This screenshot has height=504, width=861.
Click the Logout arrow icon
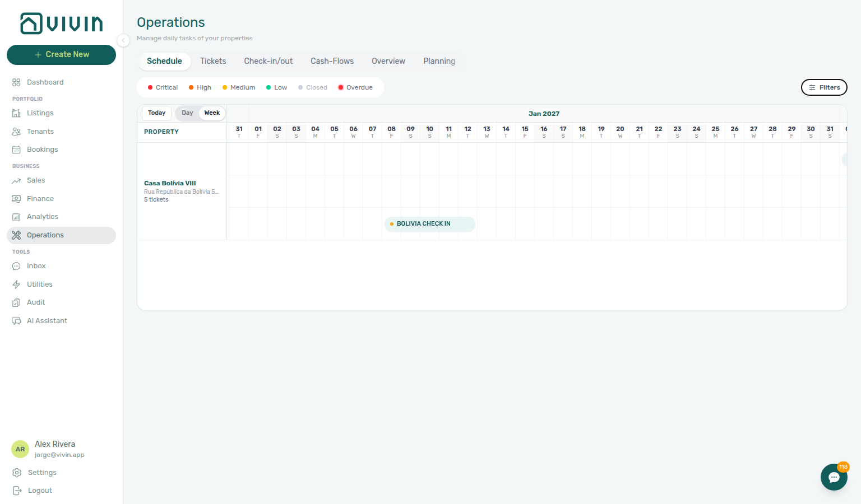pyautogui.click(x=17, y=491)
